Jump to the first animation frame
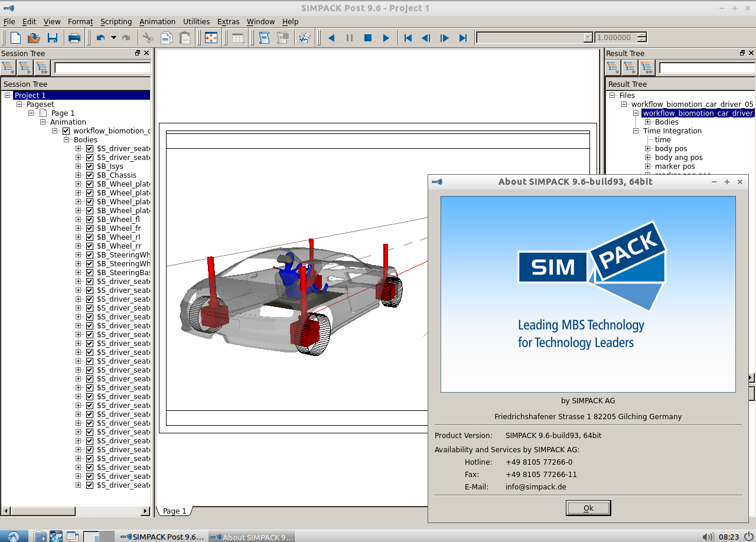 click(408, 38)
